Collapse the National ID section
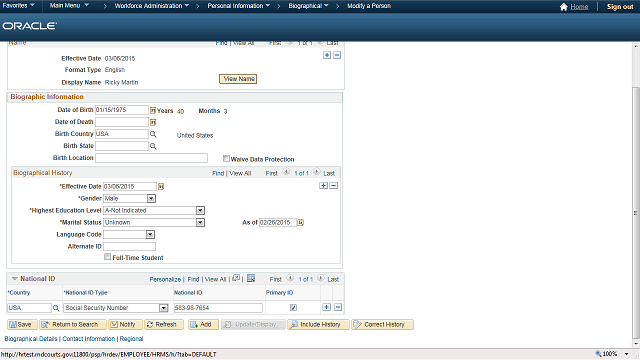The image size is (640, 360). pyautogui.click(x=15, y=279)
